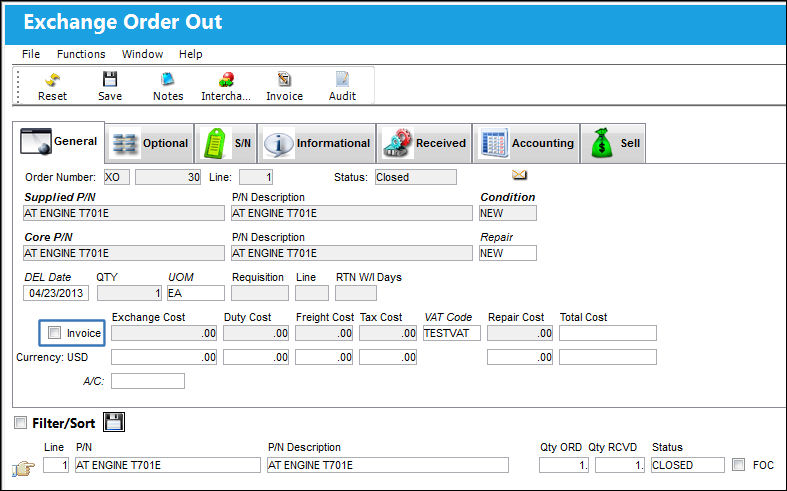
Task: Click the UOM field showing EA
Action: 196,293
